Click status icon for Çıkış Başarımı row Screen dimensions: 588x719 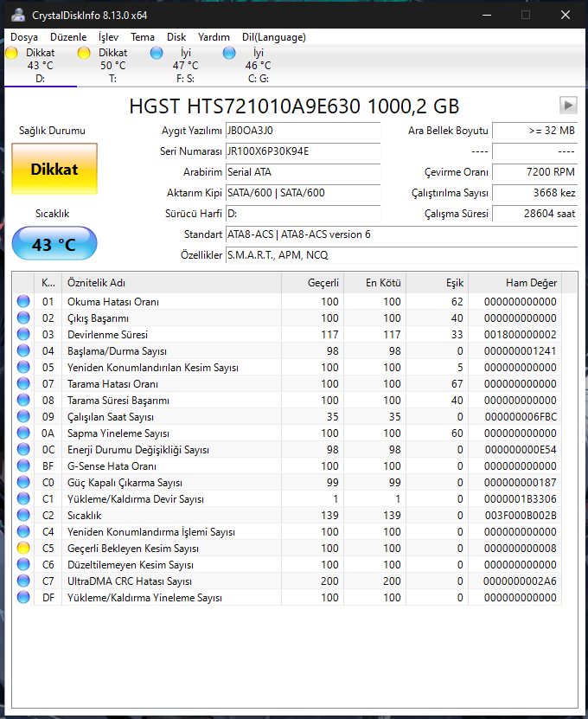(23, 318)
